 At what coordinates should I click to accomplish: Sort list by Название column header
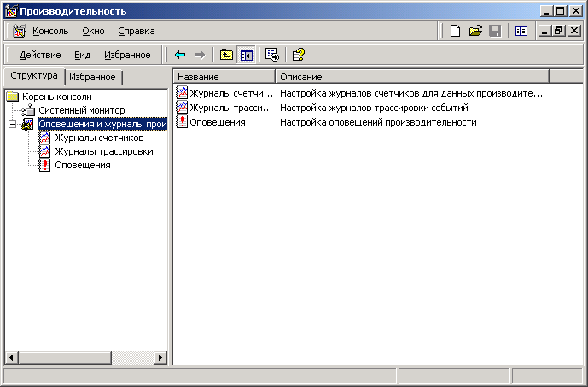click(224, 77)
